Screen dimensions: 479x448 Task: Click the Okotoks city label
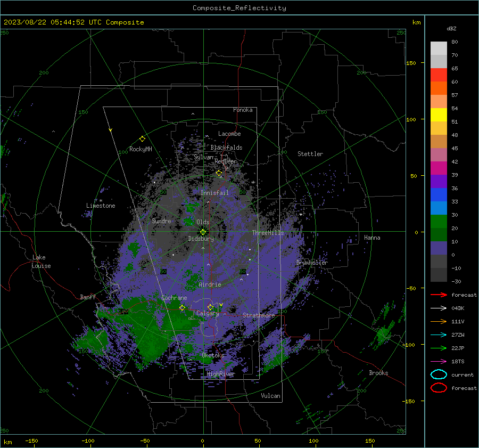[213, 355]
